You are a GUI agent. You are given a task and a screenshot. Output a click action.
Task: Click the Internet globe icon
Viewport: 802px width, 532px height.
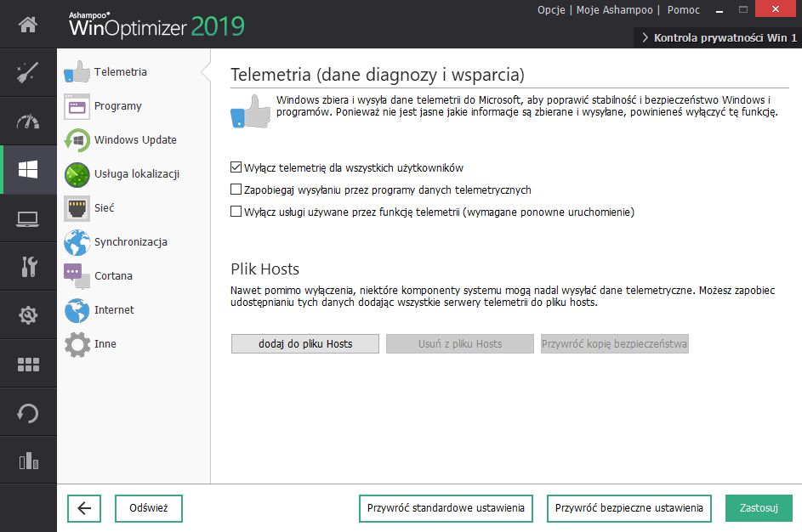pos(77,310)
